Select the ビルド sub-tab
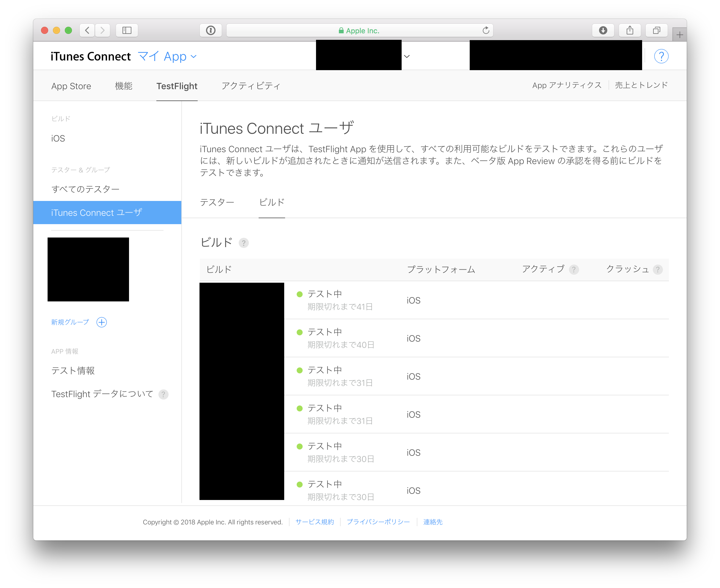This screenshot has height=588, width=720. pos(272,202)
